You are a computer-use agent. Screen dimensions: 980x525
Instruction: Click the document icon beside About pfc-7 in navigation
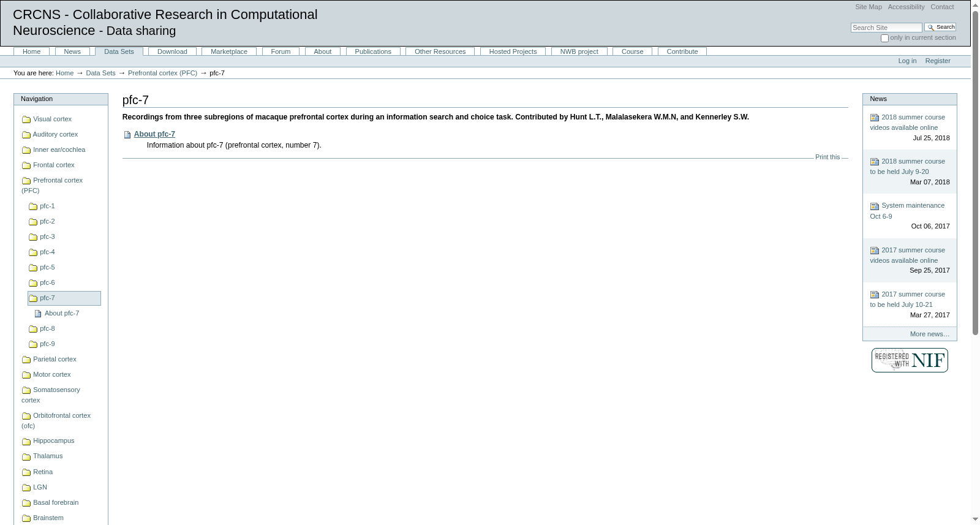[x=38, y=314]
